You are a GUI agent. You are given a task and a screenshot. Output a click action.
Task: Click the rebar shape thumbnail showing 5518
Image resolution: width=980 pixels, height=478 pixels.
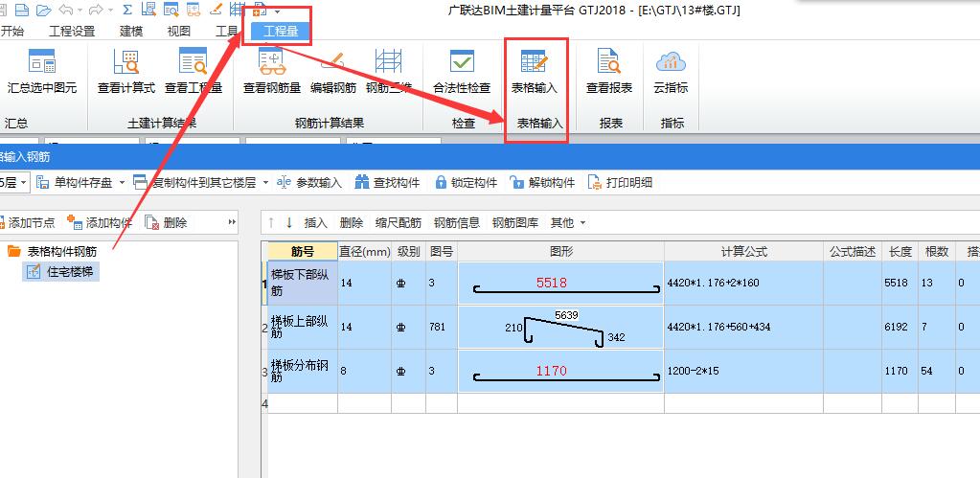click(x=560, y=283)
